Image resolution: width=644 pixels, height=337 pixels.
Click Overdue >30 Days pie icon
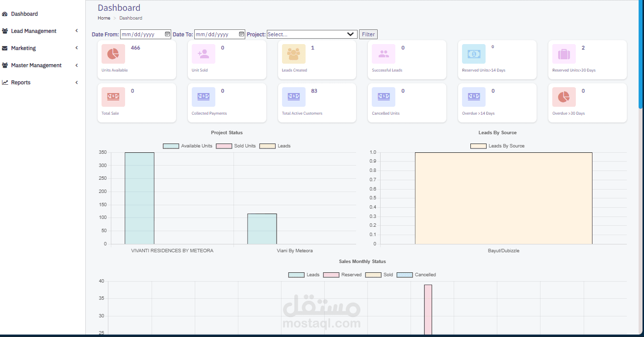[x=564, y=97]
